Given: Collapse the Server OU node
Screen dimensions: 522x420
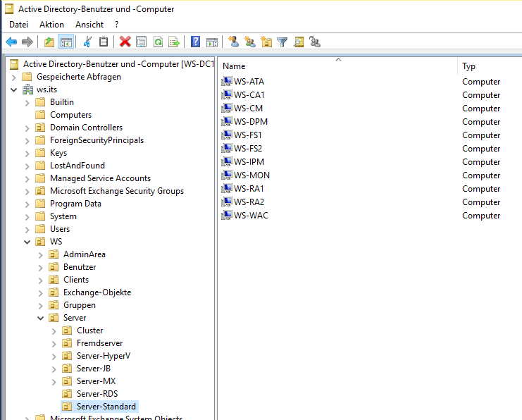Looking at the screenshot, I should click(41, 318).
